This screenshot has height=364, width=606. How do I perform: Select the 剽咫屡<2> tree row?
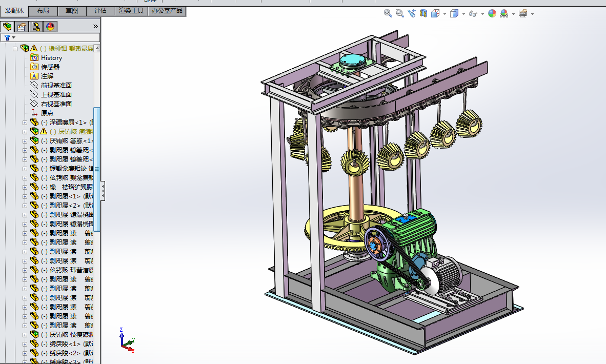[x=61, y=205]
